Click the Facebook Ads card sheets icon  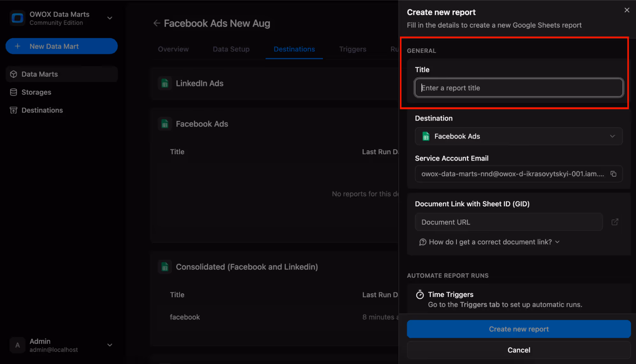(x=165, y=124)
